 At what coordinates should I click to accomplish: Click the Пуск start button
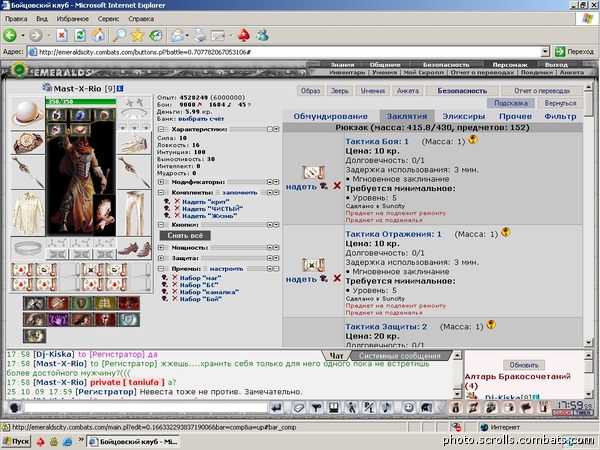point(16,442)
